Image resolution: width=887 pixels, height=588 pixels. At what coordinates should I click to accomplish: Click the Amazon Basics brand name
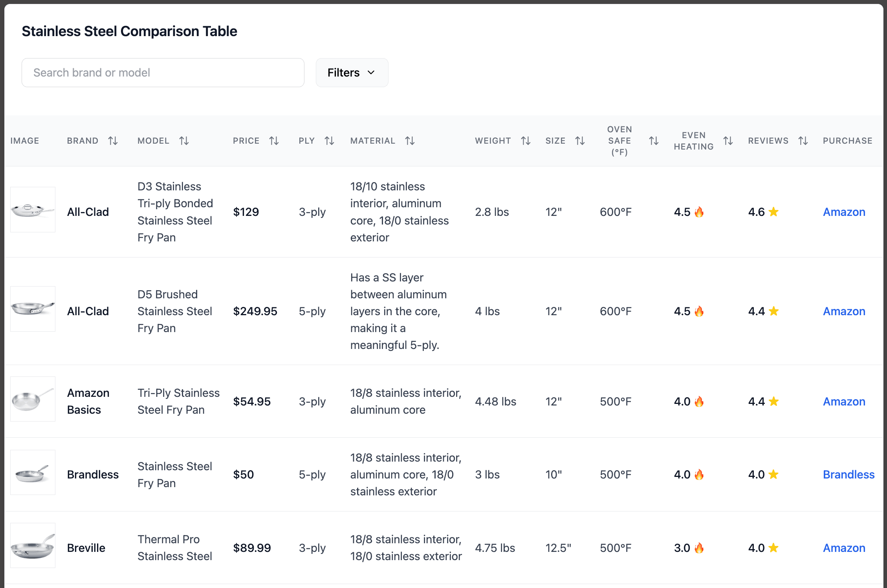click(88, 401)
